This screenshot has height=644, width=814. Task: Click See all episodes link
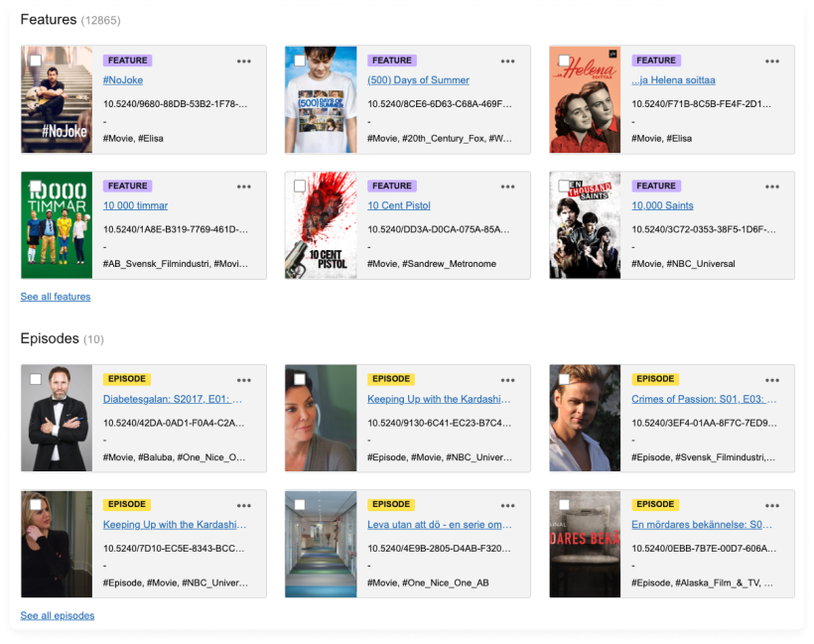tap(58, 615)
